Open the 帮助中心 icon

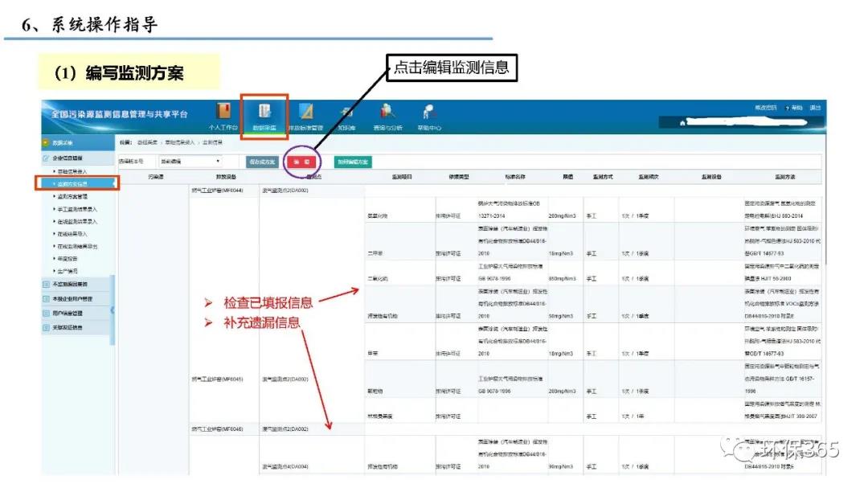click(429, 113)
